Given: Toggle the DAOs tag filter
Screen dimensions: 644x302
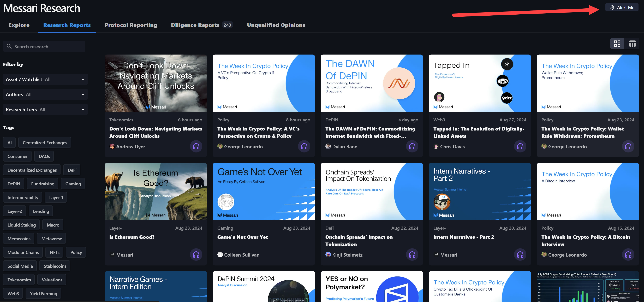Looking at the screenshot, I should click(x=44, y=156).
